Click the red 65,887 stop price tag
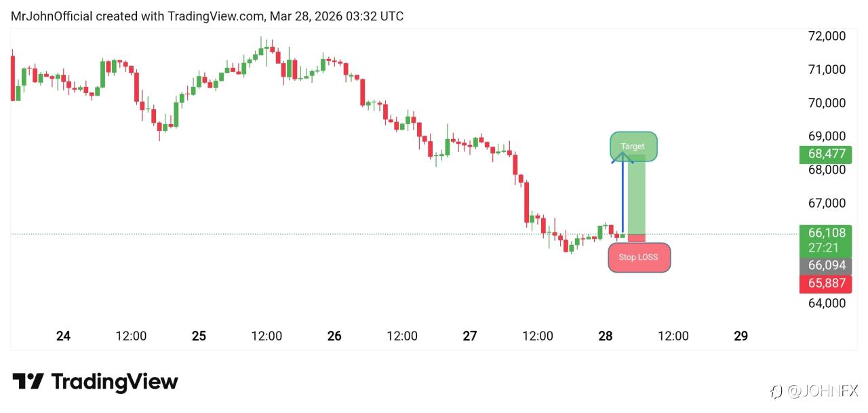Image resolution: width=868 pixels, height=413 pixels. [825, 283]
